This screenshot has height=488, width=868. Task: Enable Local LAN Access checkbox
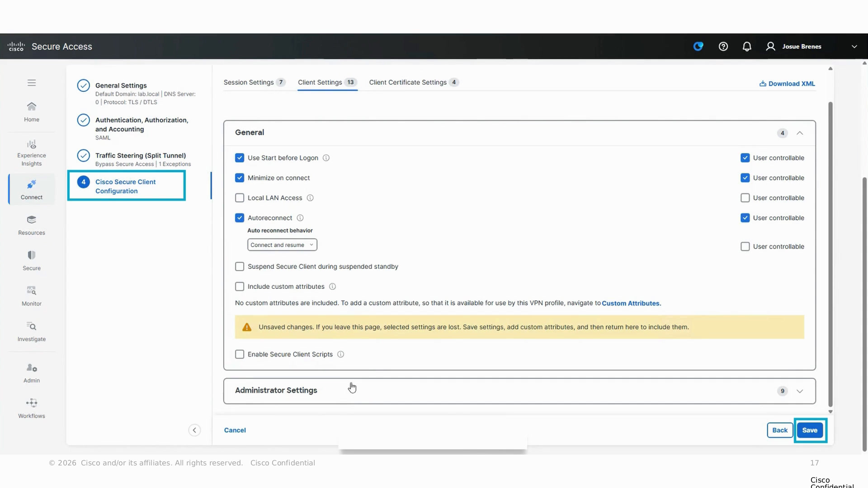click(x=240, y=198)
